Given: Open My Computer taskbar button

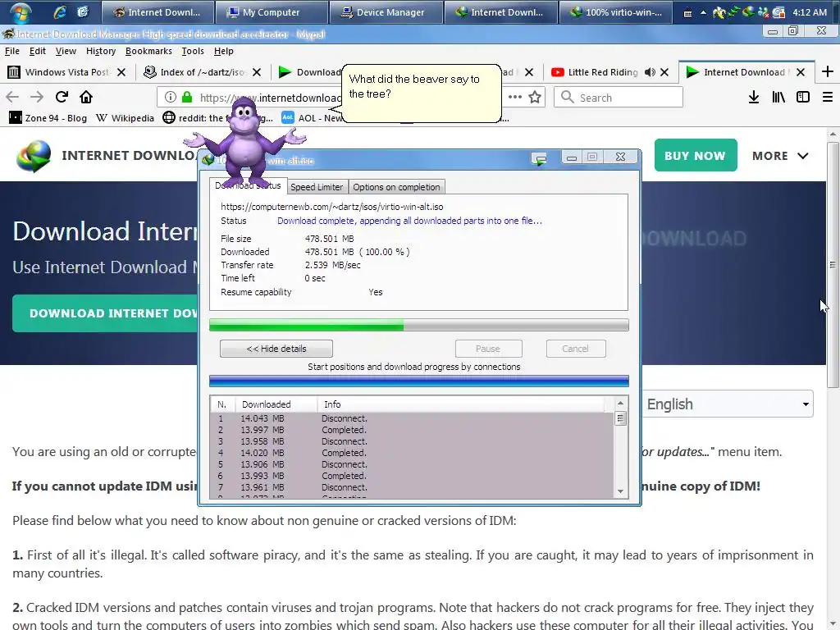Looking at the screenshot, I should [271, 11].
